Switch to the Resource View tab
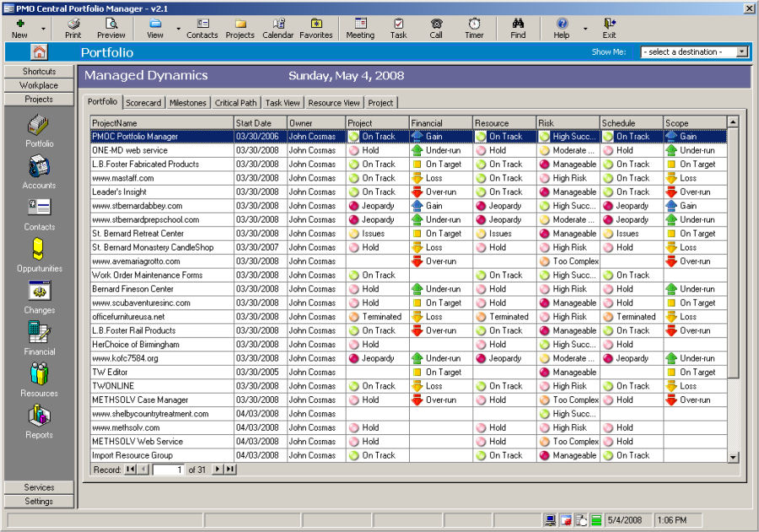759x532 pixels. pyautogui.click(x=334, y=103)
